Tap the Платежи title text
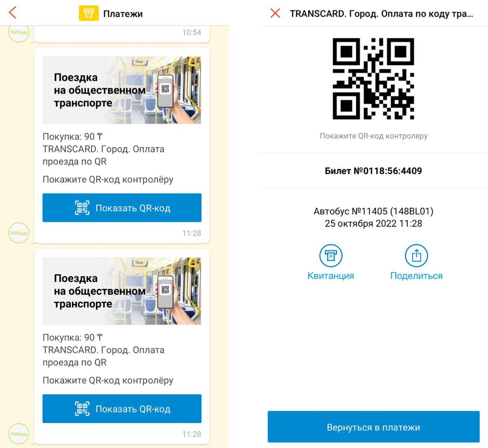488x448 pixels. tap(123, 14)
